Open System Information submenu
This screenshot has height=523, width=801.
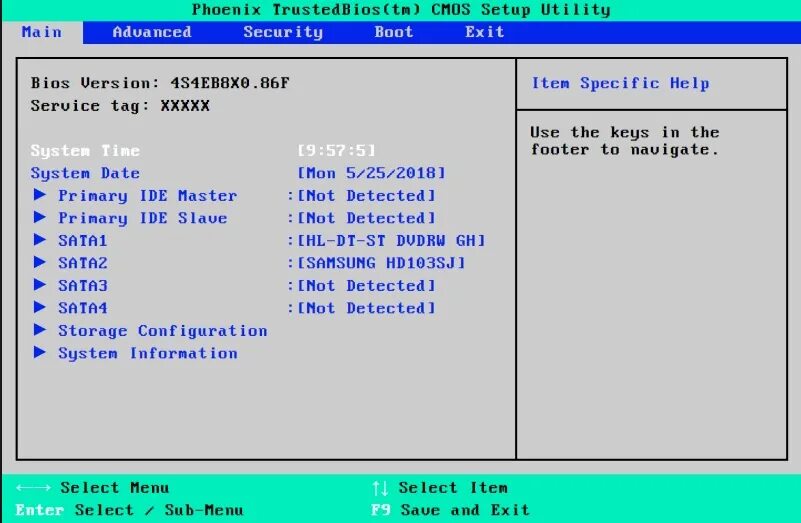(x=148, y=353)
